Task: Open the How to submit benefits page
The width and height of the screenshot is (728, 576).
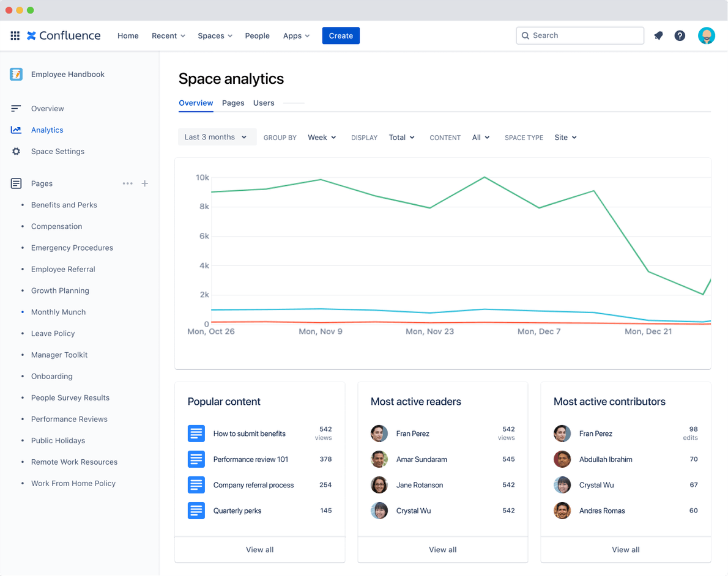Action: [x=249, y=434]
